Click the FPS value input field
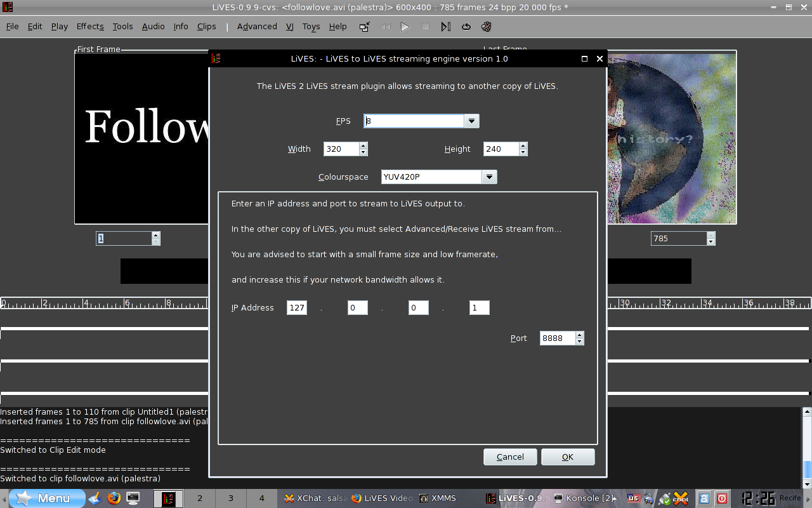Viewport: 812px width, 508px height. (x=414, y=121)
